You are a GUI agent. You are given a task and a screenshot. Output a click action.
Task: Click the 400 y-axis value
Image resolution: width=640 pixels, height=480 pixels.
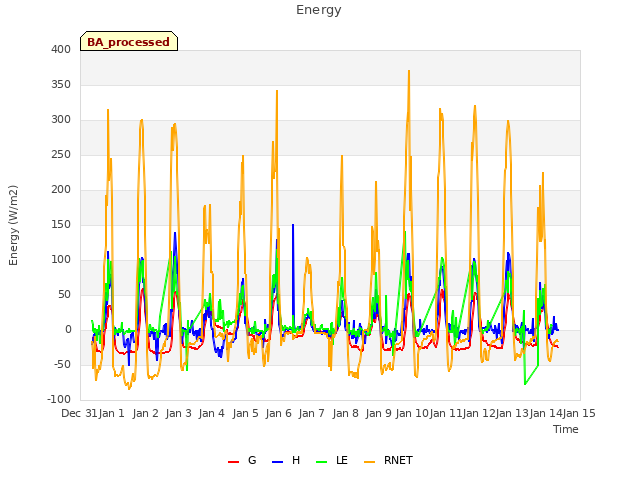pos(61,49)
